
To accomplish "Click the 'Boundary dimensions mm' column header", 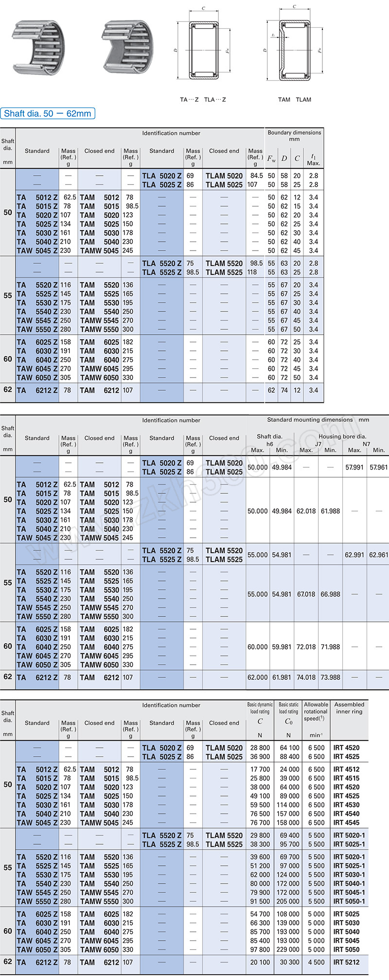I will click(294, 136).
